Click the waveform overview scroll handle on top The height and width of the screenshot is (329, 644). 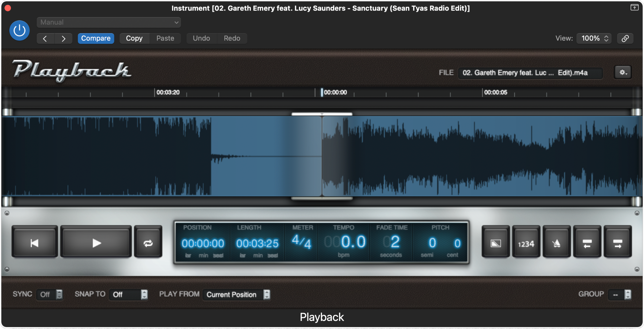coord(322,114)
